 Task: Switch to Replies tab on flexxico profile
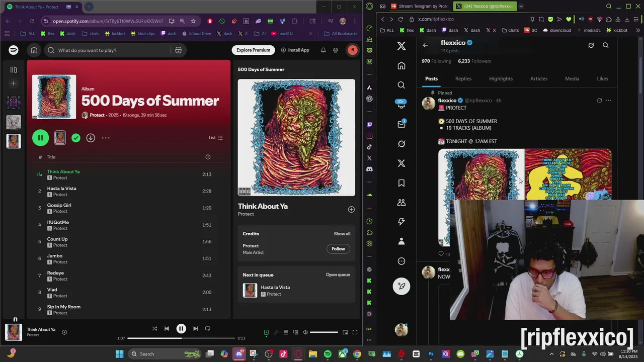point(463,78)
